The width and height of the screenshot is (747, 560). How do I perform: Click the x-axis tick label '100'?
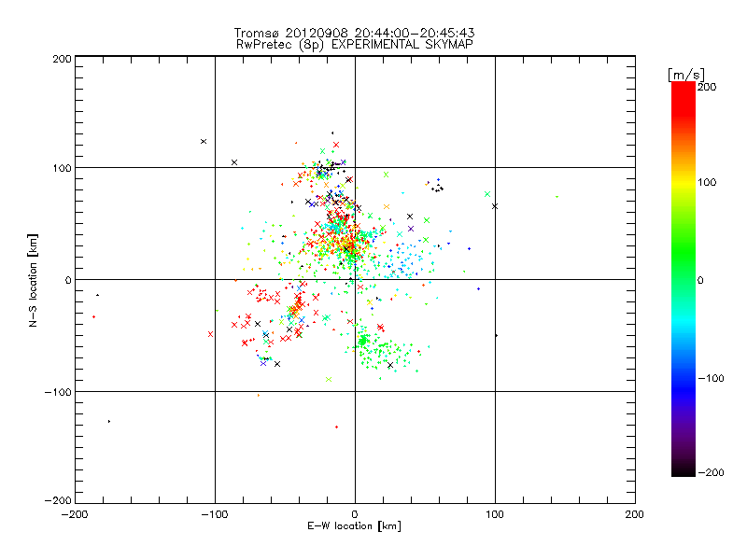[495, 514]
